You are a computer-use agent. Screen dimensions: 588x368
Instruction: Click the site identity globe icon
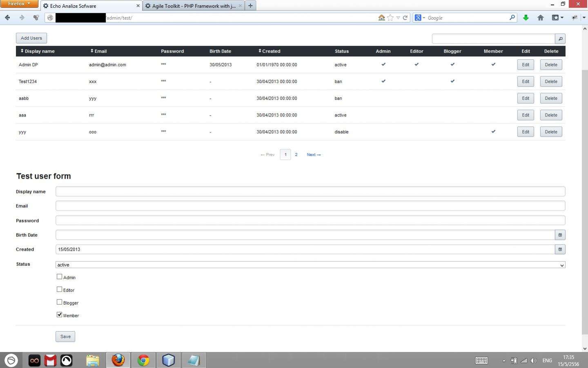(50, 18)
